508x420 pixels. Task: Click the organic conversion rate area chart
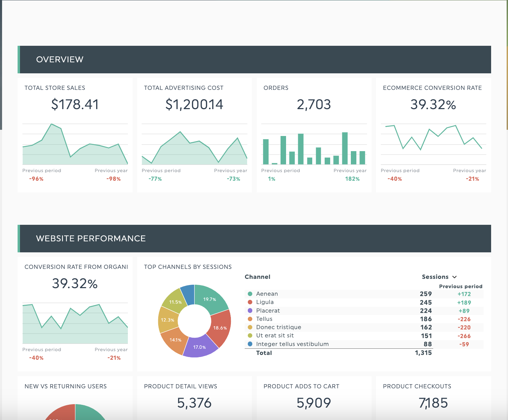click(75, 323)
